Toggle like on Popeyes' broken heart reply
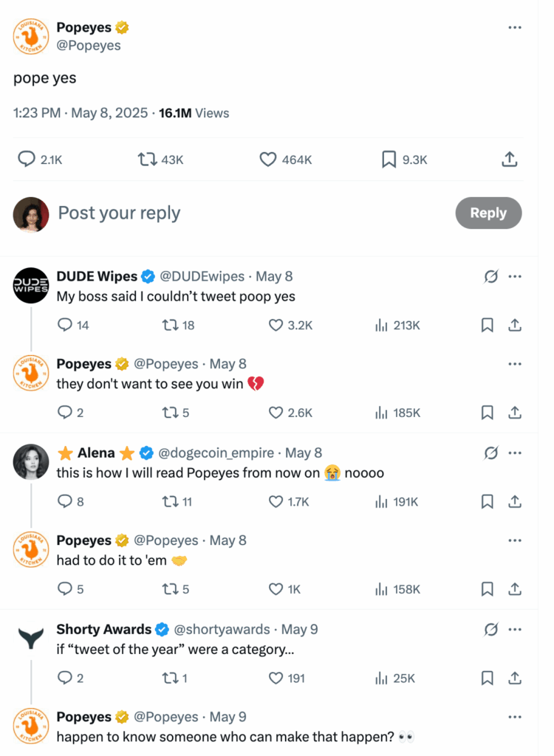This screenshot has width=554, height=756. tap(276, 413)
